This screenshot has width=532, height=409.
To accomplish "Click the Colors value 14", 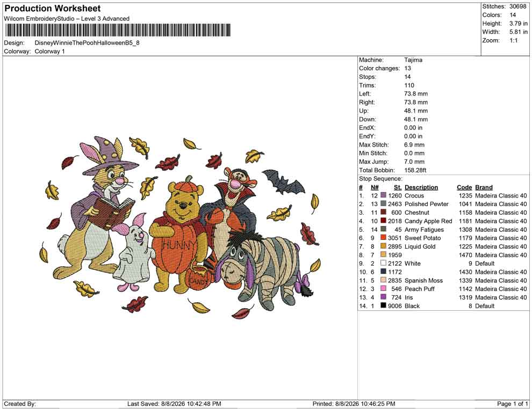I will (512, 15).
